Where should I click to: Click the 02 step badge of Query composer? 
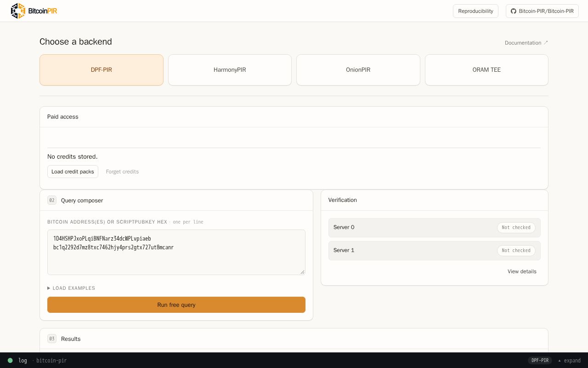tap(52, 200)
